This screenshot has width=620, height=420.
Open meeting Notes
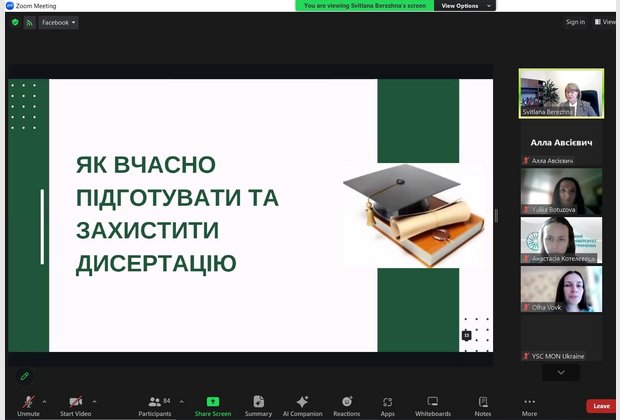(x=483, y=406)
